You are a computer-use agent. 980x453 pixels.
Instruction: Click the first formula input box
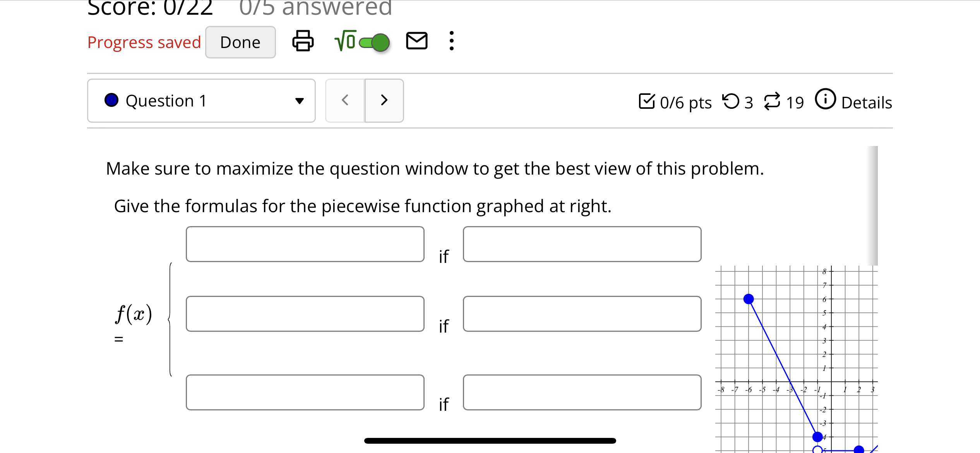coord(305,244)
